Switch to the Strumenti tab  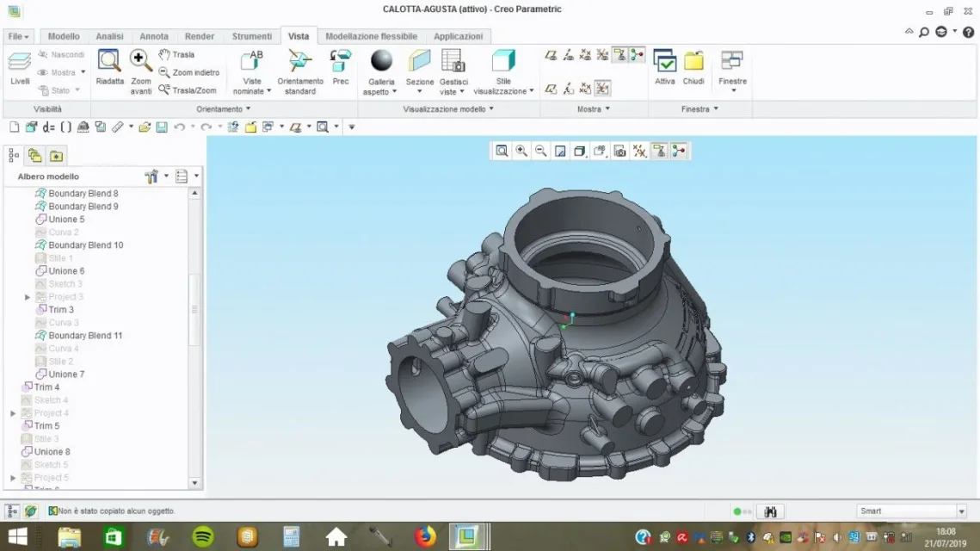pos(252,36)
